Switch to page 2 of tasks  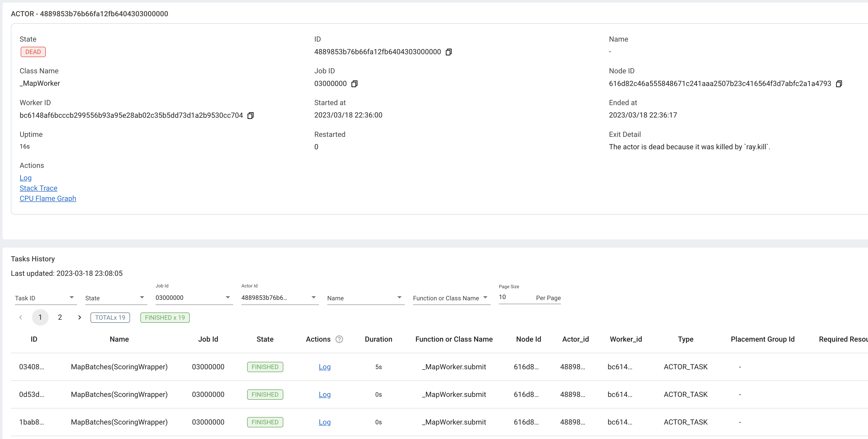point(60,317)
